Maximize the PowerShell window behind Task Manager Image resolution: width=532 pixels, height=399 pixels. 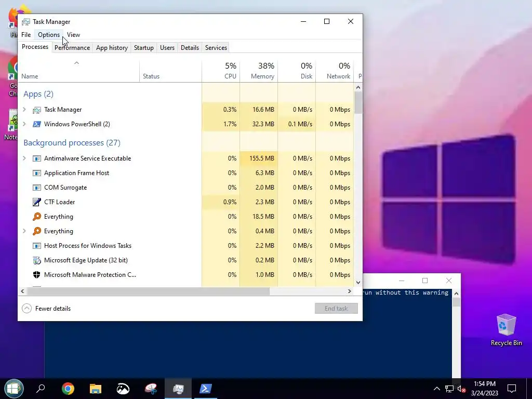click(x=425, y=281)
